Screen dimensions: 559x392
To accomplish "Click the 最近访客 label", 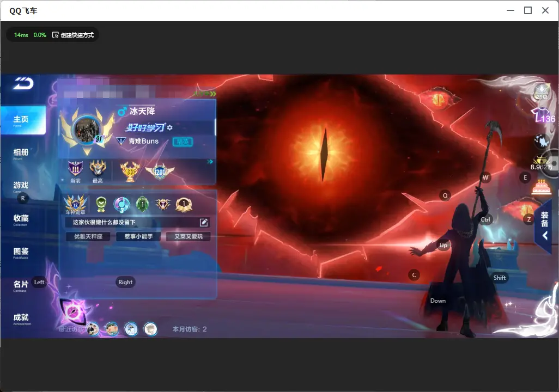I will (x=72, y=329).
